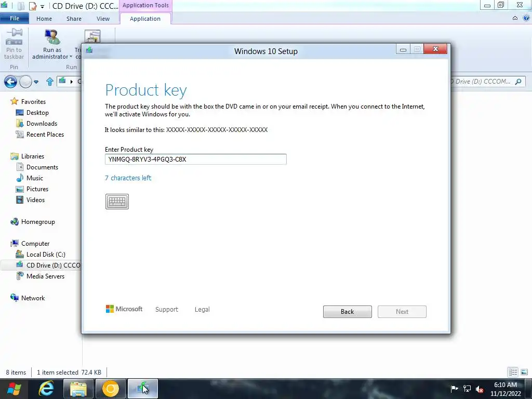This screenshot has width=532, height=399.
Task: Switch to the View ribbon tab
Action: click(103, 19)
